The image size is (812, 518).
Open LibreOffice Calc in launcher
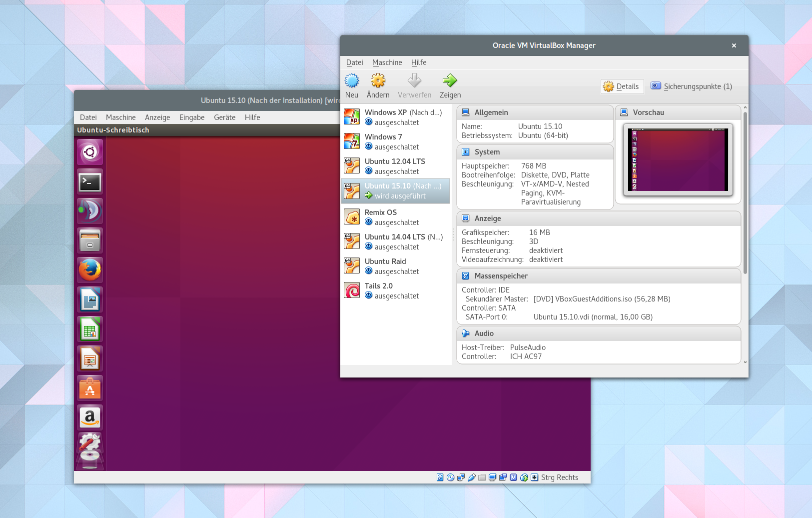coord(90,329)
